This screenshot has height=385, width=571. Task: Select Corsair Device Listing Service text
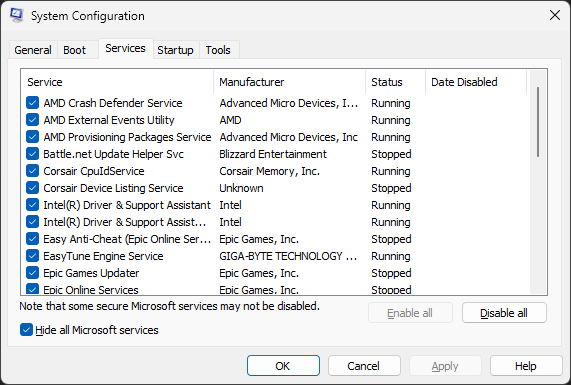click(113, 188)
